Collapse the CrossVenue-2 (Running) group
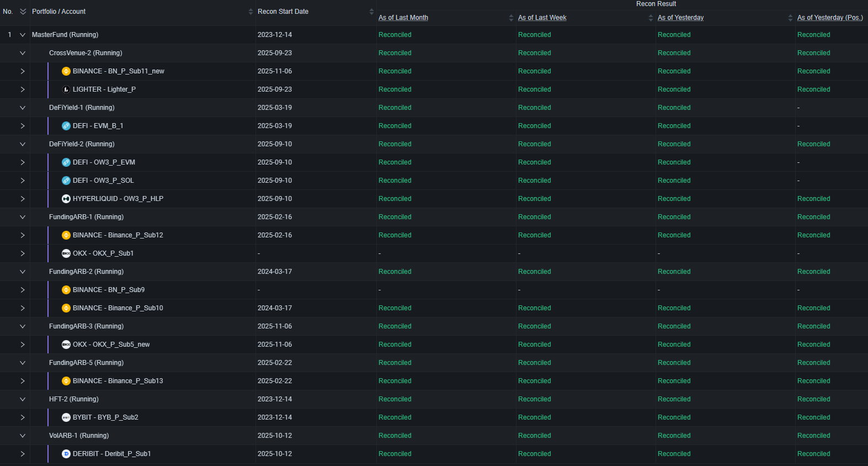The width and height of the screenshot is (868, 466). point(23,53)
